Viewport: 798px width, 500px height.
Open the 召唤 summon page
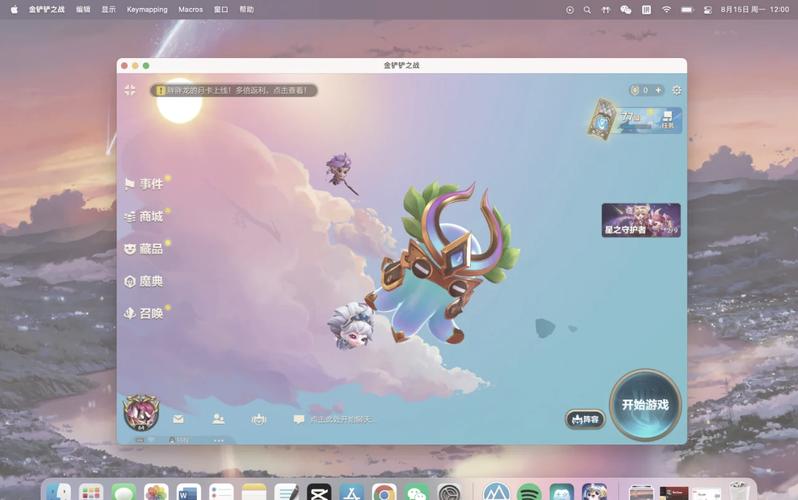tap(144, 313)
